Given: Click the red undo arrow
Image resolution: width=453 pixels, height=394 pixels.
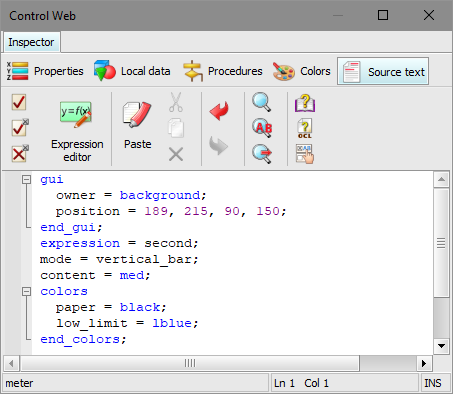Looking at the screenshot, I should tap(219, 111).
